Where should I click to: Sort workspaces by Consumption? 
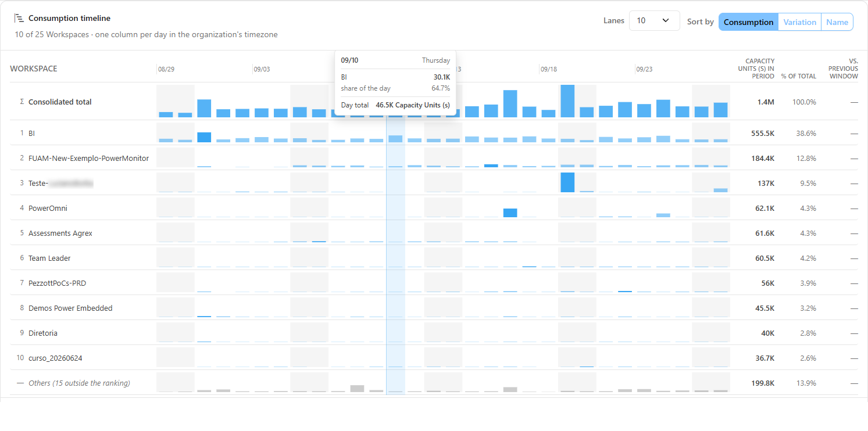point(748,22)
